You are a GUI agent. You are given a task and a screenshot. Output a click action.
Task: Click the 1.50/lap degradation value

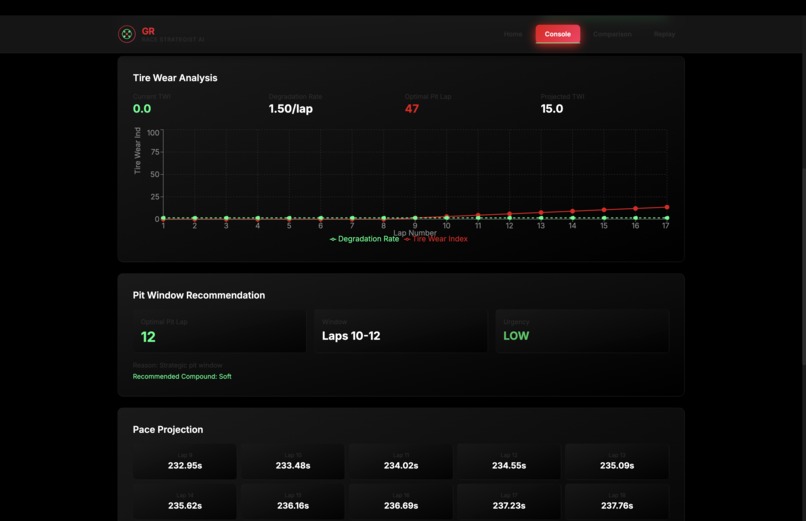point(290,109)
